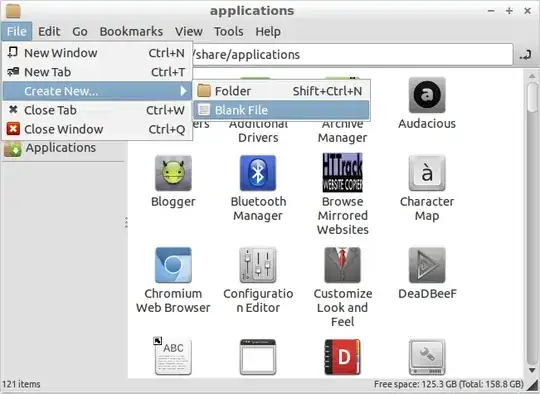Open the Audacious application icon
This screenshot has width=540, height=394.
coord(427,95)
